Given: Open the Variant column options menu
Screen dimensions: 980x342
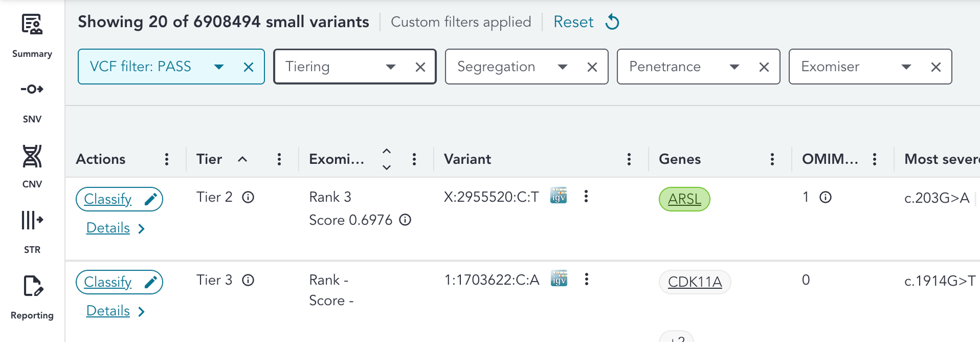Looking at the screenshot, I should 629,159.
